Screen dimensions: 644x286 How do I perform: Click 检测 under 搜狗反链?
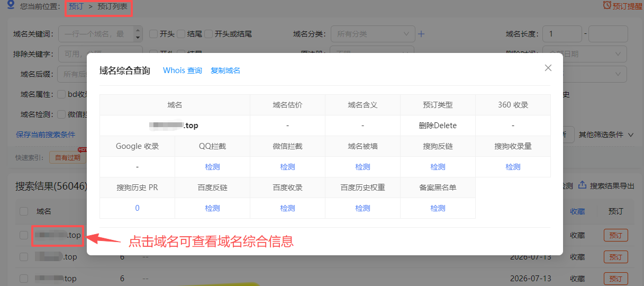[x=438, y=167]
